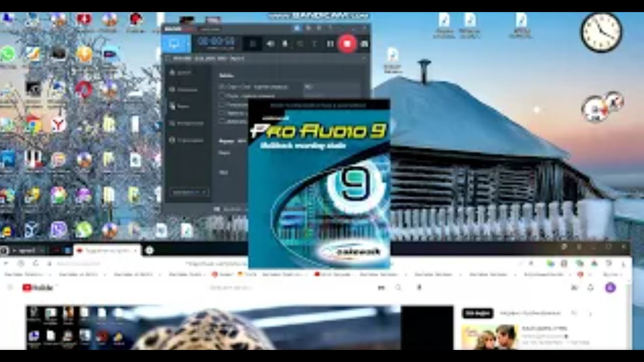Switch to the YouTube tab in the browser
644x362 pixels.
coord(106,250)
